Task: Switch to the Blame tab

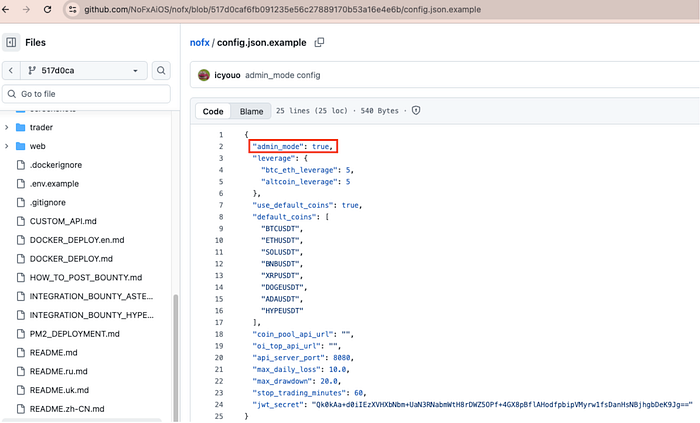Action: (251, 111)
